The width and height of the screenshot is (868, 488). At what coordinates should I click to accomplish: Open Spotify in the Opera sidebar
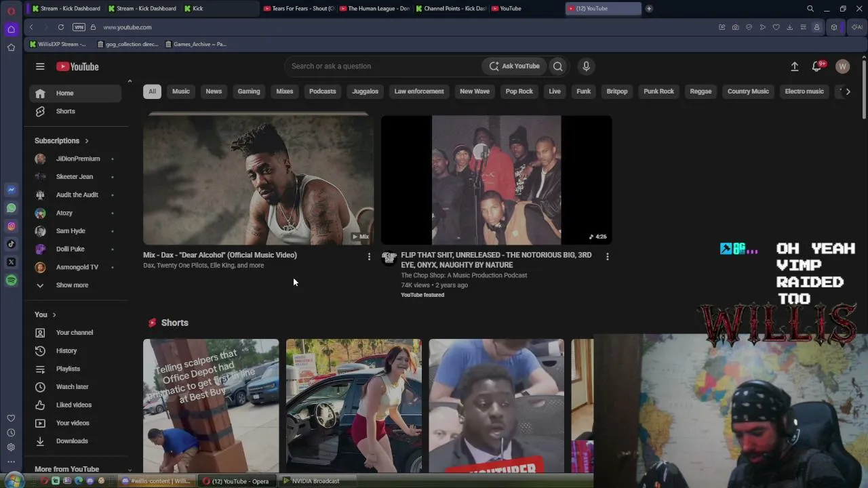tap(11, 281)
